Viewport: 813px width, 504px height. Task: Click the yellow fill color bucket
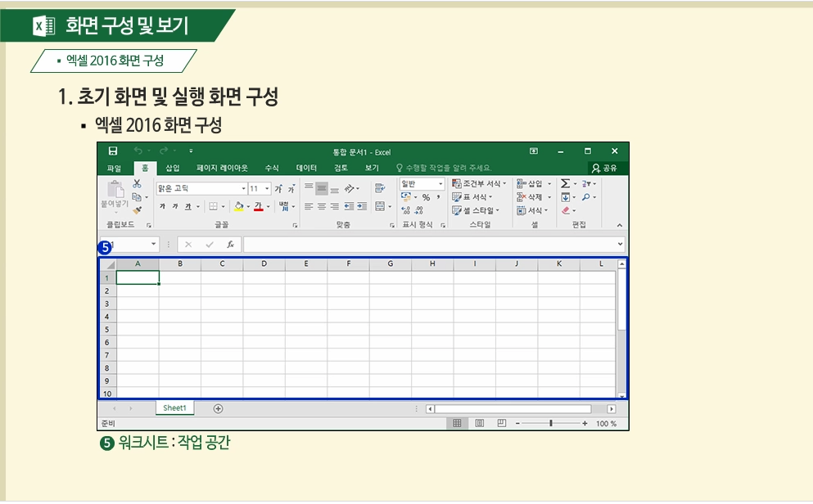point(238,206)
